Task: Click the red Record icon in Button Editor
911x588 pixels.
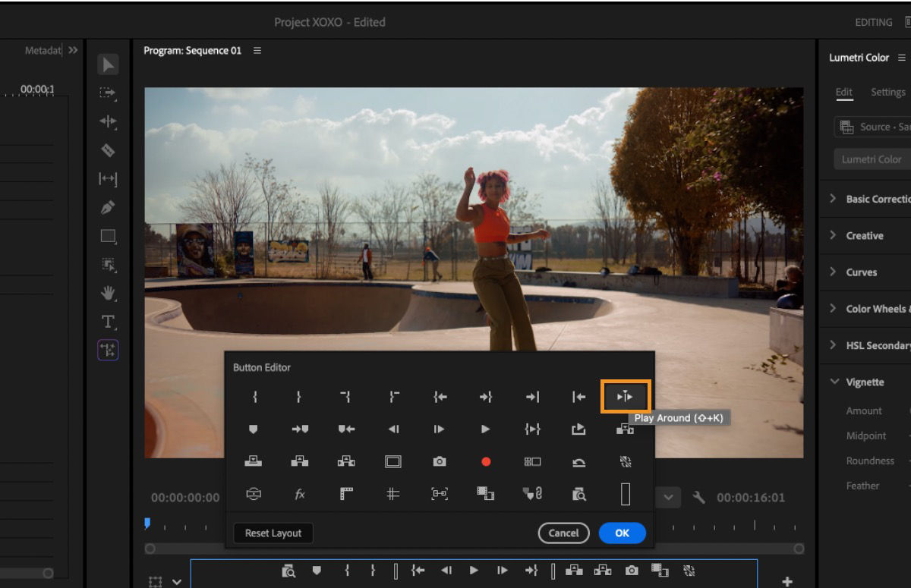Action: 486,461
